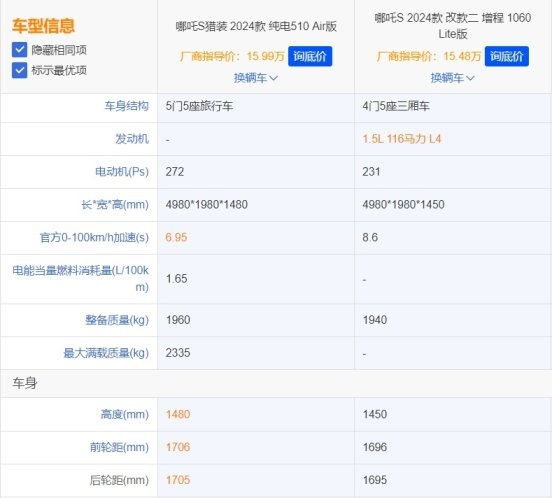Select the motor value 231

(x=371, y=172)
